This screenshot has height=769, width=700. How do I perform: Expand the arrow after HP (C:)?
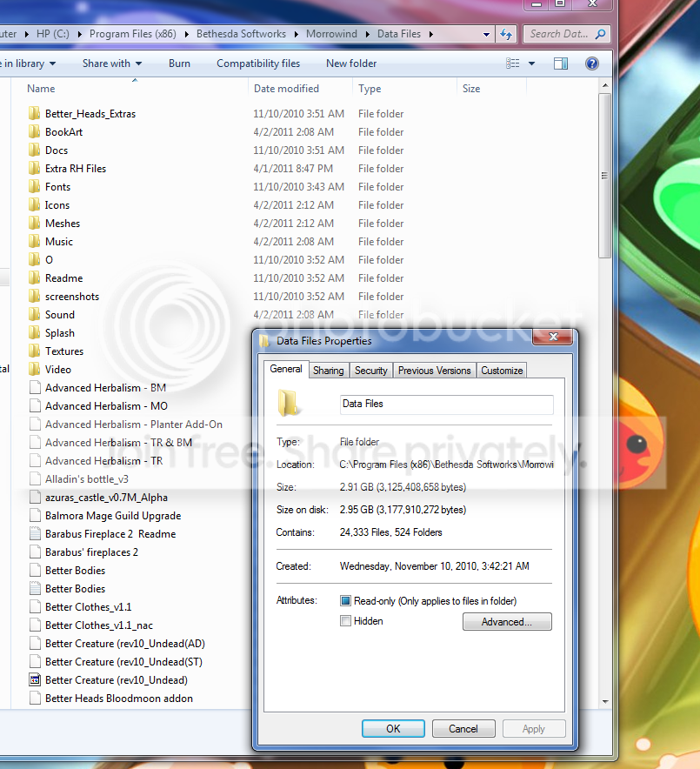coord(79,34)
